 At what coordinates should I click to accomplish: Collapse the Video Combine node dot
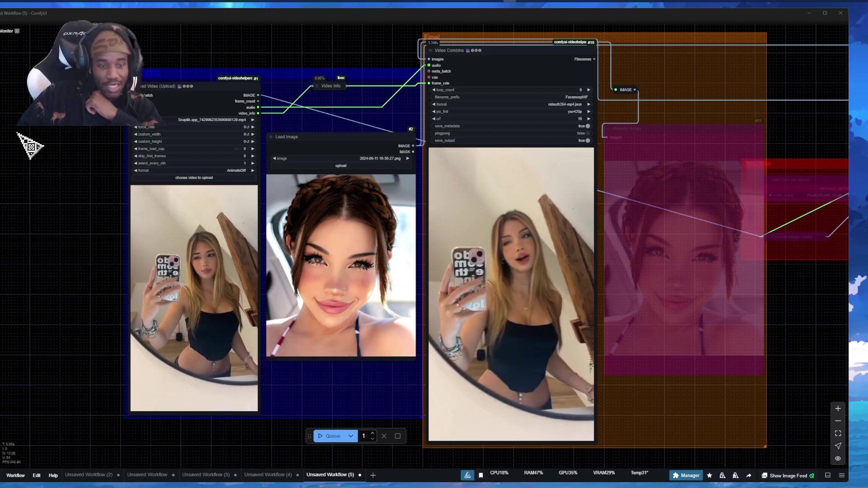point(430,51)
